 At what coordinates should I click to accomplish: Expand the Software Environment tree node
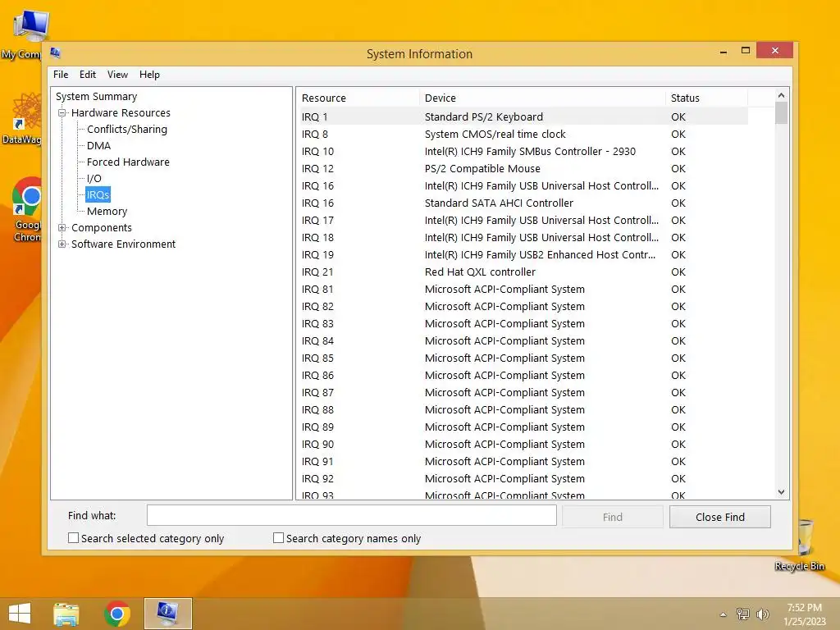tap(62, 244)
